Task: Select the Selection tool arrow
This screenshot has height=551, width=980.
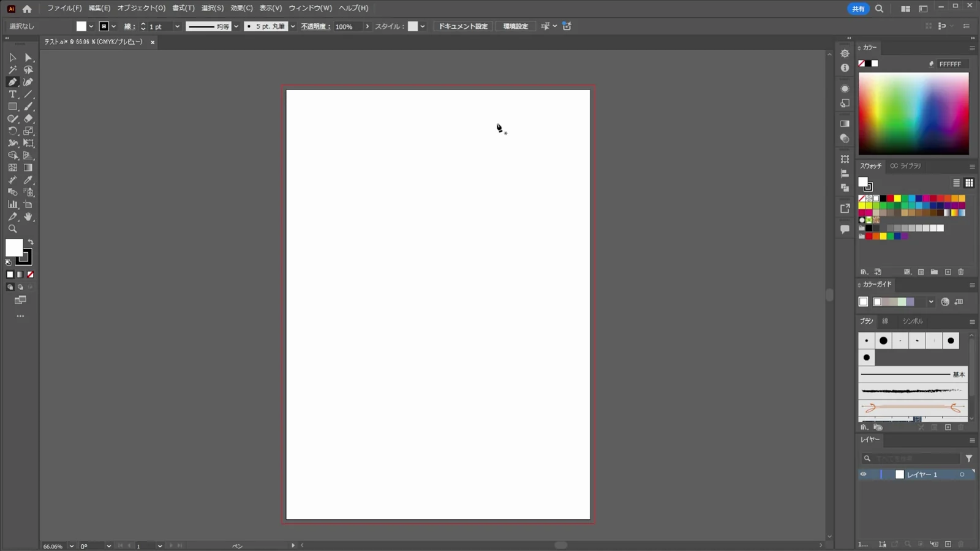Action: [12, 58]
